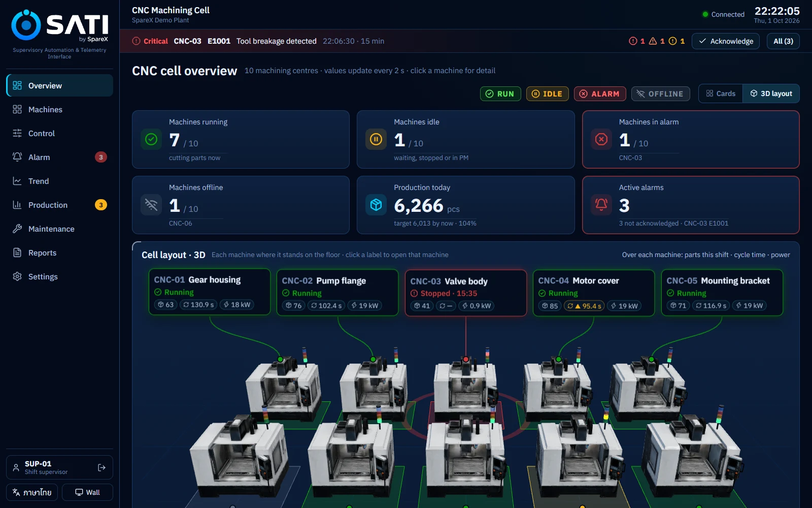The image size is (812, 508).
Task: Open the Machines in alarm card
Action: pyautogui.click(x=691, y=139)
